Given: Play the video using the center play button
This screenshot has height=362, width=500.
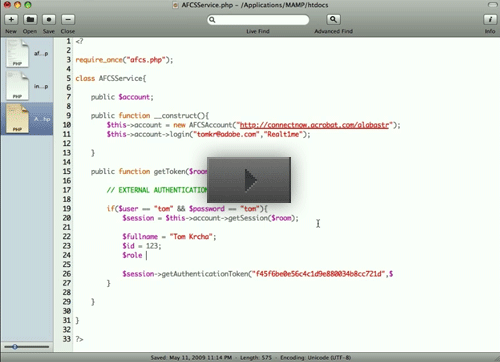Looking at the screenshot, I should 249,180.
